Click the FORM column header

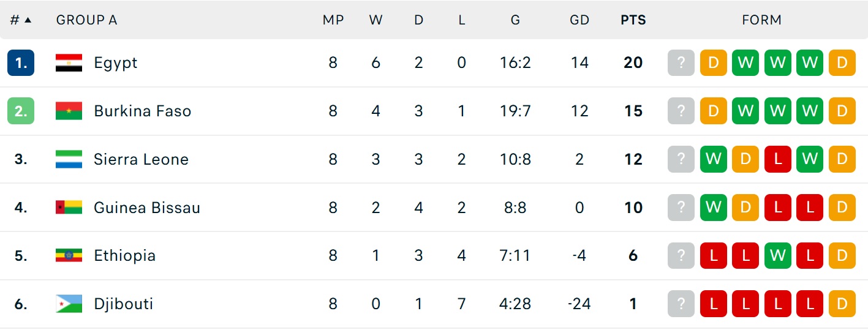[x=761, y=20]
